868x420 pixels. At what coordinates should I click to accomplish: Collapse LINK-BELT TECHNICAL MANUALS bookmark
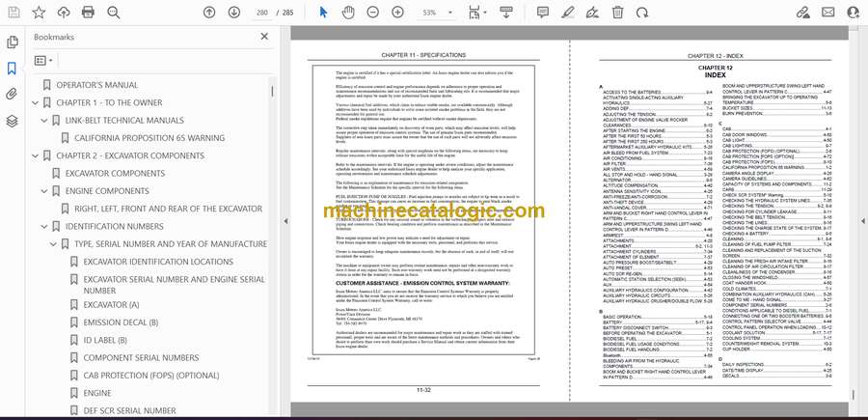tap(44, 121)
